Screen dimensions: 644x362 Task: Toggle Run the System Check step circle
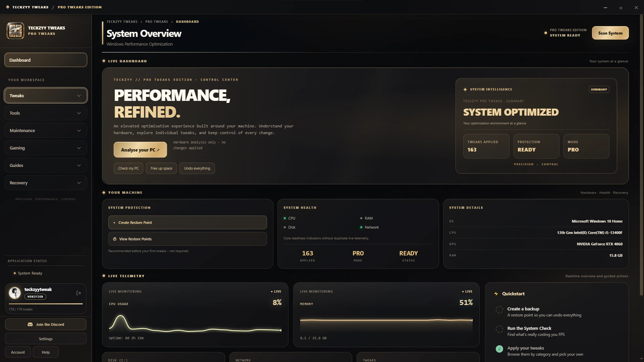coord(499,329)
